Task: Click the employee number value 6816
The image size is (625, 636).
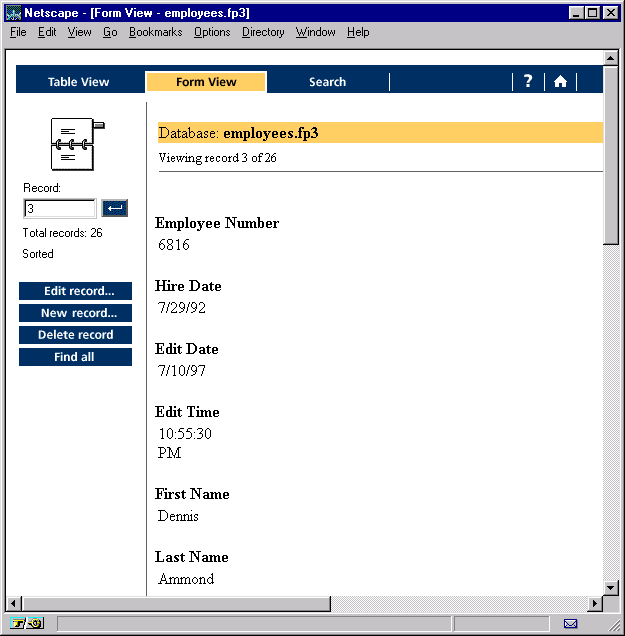Action: 174,245
